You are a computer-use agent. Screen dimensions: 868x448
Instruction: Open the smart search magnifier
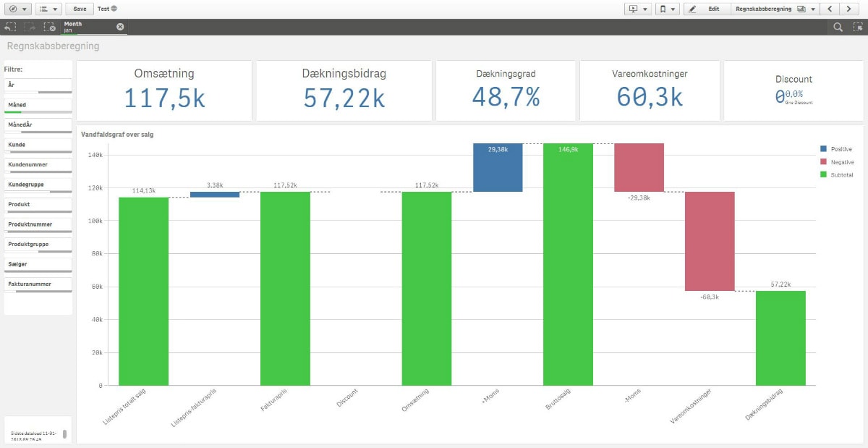pos(838,27)
